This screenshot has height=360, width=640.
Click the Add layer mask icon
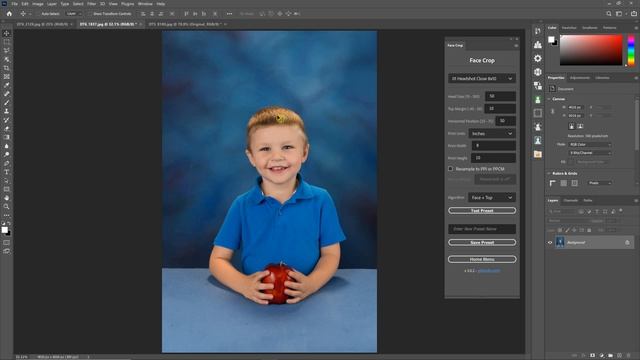click(x=592, y=356)
